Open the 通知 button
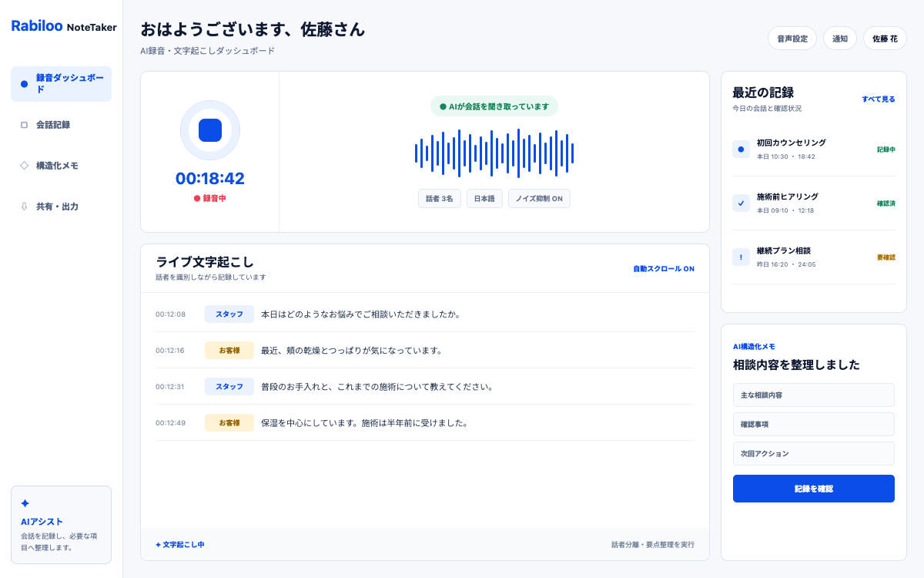924x578 pixels. coord(840,39)
